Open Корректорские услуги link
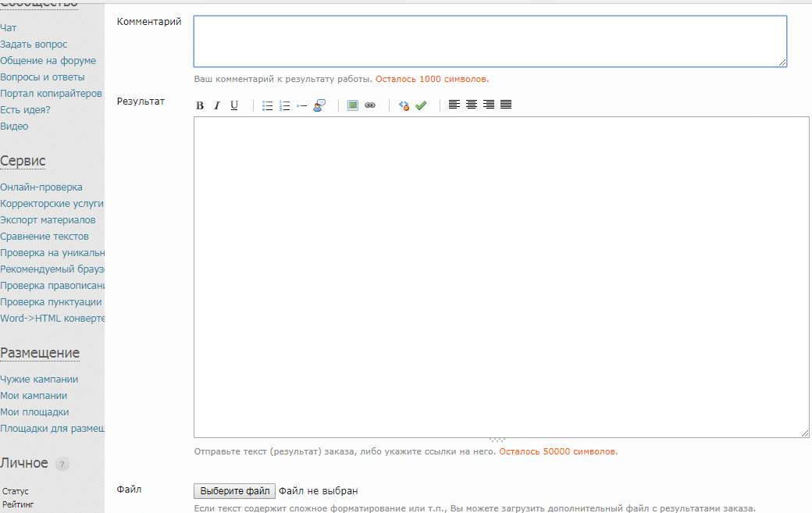812x513 pixels. point(52,204)
